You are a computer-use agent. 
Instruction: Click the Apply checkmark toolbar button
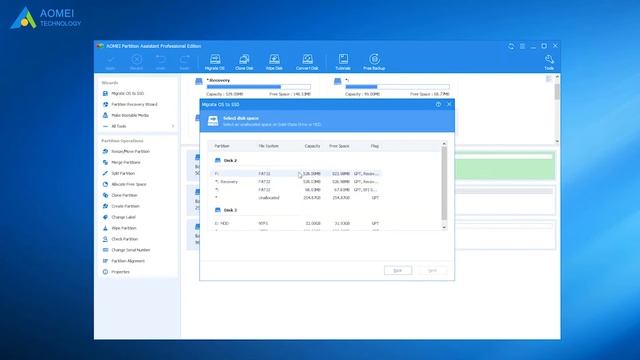110,62
